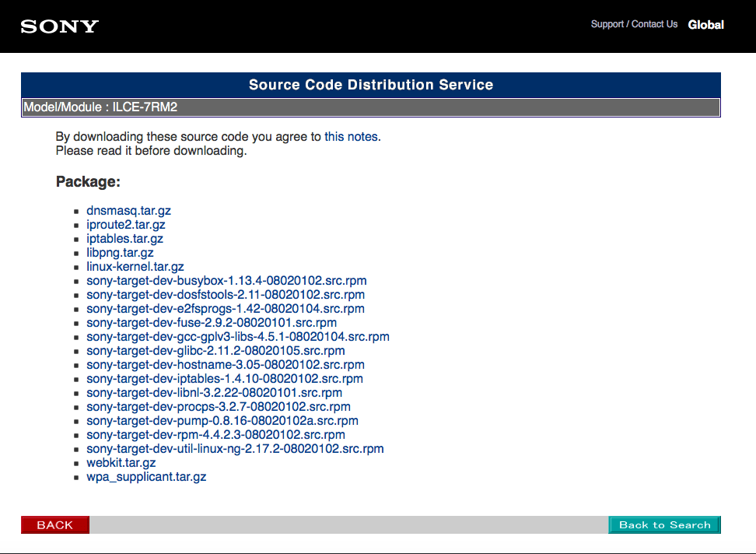
Task: Download the hostname-3.05 source rpm
Action: pyautogui.click(x=226, y=364)
